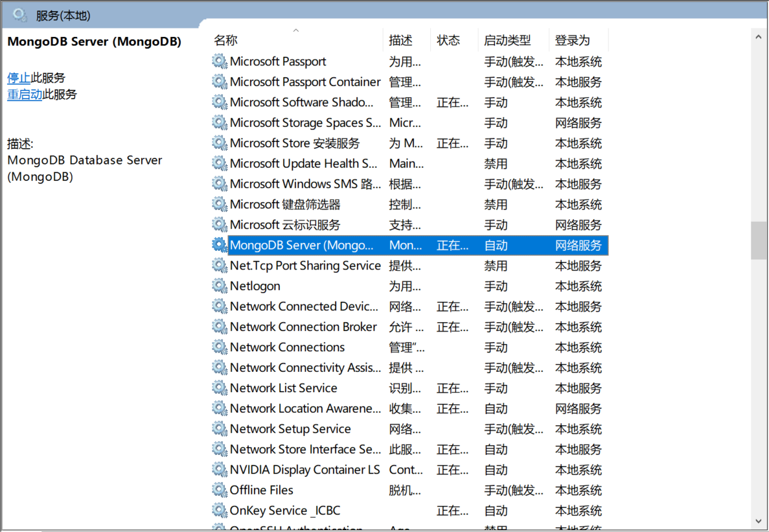The image size is (769, 532).
Task: Select OnKey Service _ICBC gear icon
Action: point(220,511)
